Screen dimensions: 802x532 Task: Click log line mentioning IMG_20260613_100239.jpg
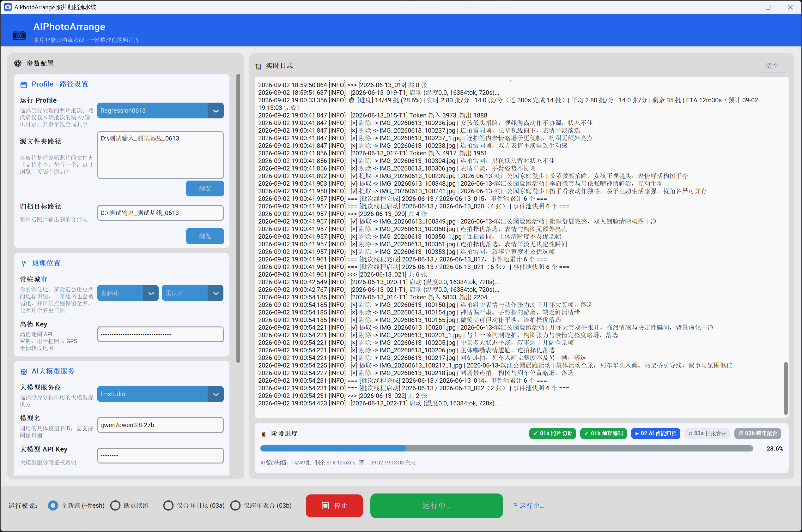[473, 176]
